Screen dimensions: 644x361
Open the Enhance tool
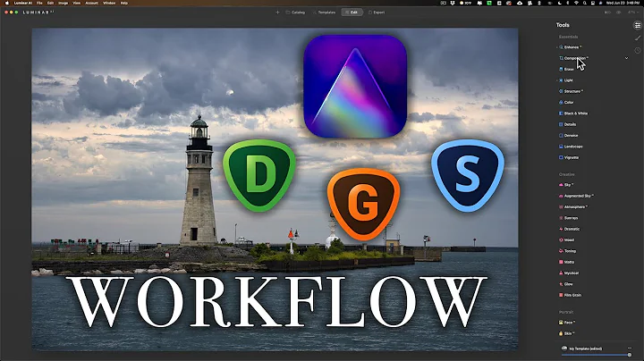(571, 47)
